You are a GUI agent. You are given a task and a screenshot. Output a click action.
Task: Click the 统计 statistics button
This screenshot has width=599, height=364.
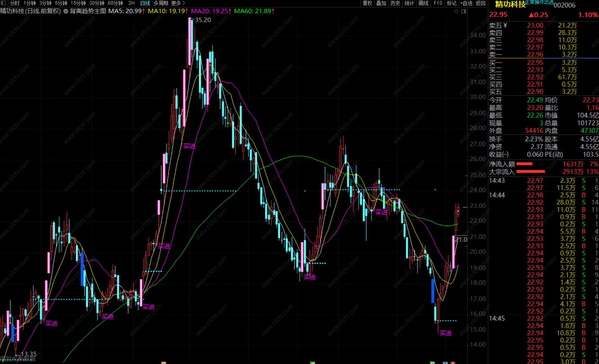click(x=409, y=3)
